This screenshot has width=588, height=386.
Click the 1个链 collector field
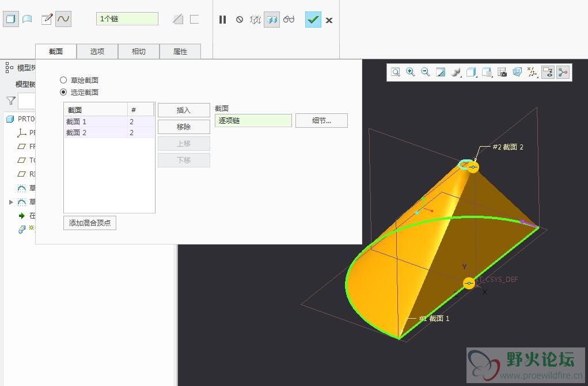coord(127,19)
